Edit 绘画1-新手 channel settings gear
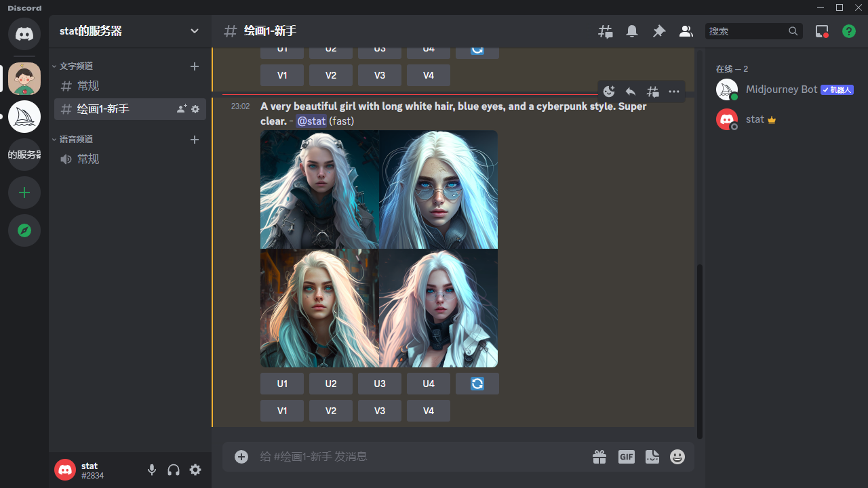Screen dimensions: 868x488 click(x=195, y=109)
